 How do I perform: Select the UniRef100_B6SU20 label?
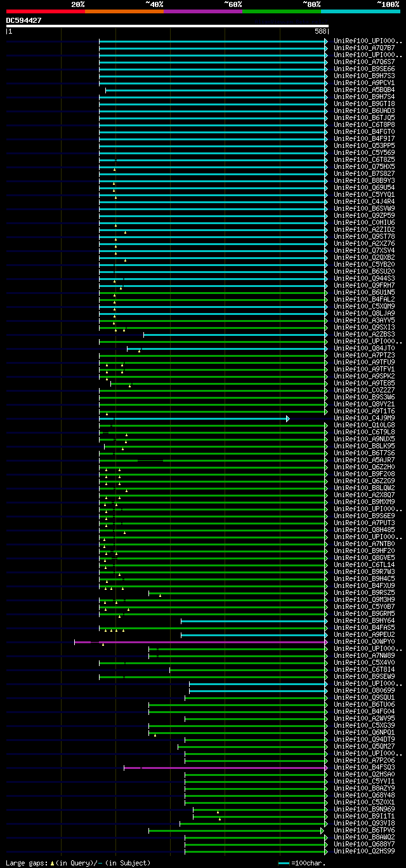point(364,271)
